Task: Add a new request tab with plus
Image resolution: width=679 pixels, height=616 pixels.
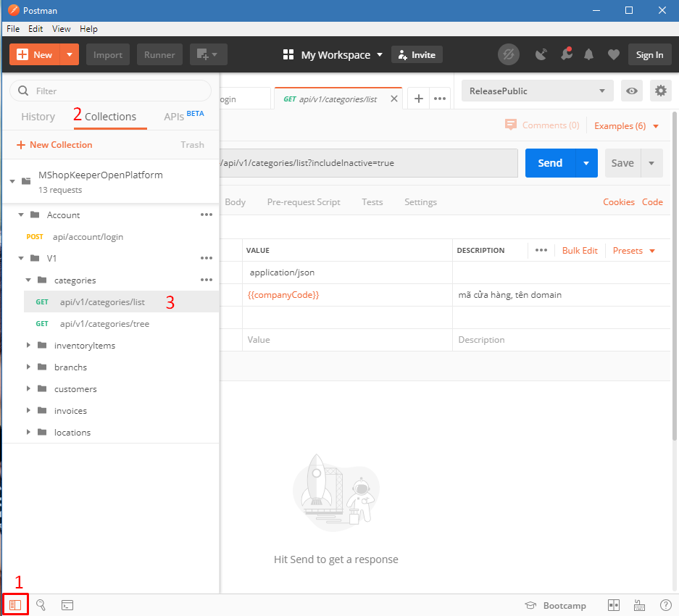Action: click(x=418, y=99)
